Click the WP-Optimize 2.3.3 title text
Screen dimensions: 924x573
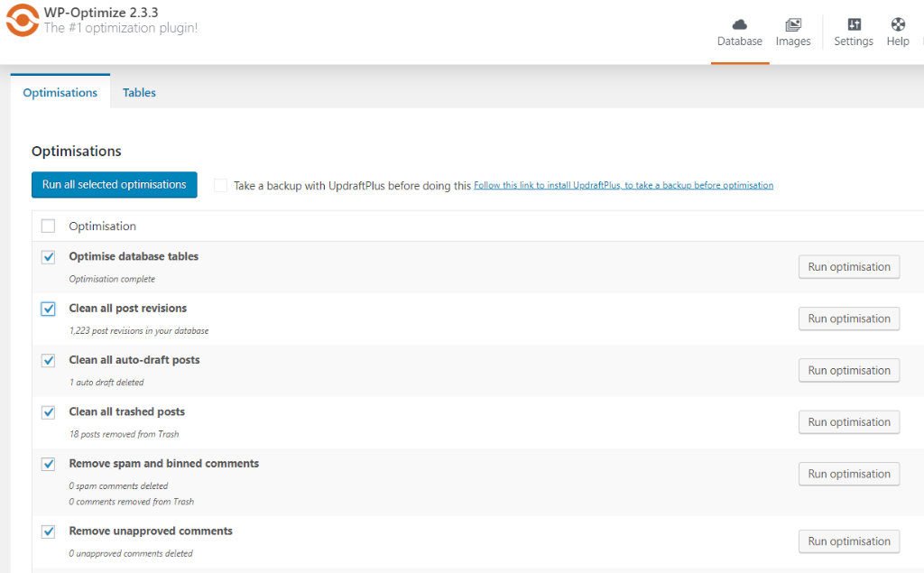click(101, 13)
